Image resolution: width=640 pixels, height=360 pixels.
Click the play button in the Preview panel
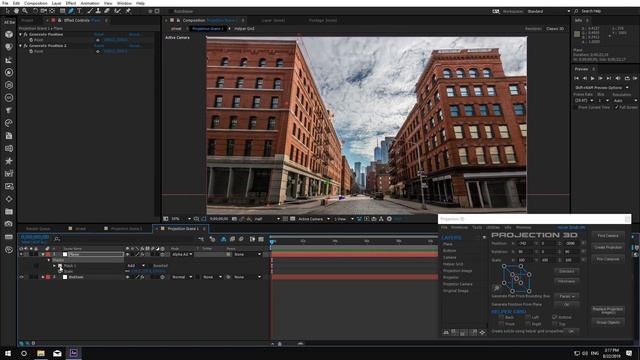click(x=593, y=78)
